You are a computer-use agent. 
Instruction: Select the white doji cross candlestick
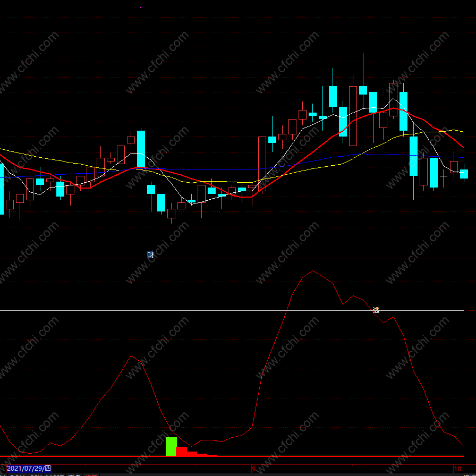pos(444,178)
